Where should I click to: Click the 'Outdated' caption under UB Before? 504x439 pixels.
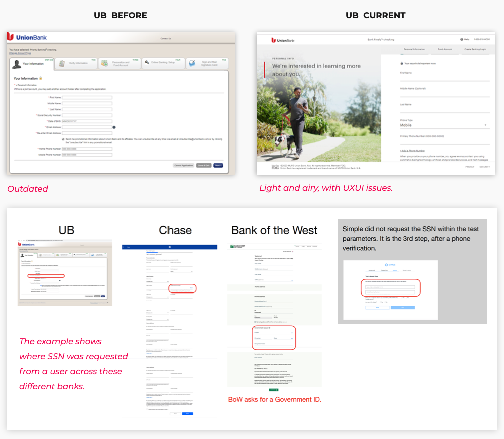(28, 189)
